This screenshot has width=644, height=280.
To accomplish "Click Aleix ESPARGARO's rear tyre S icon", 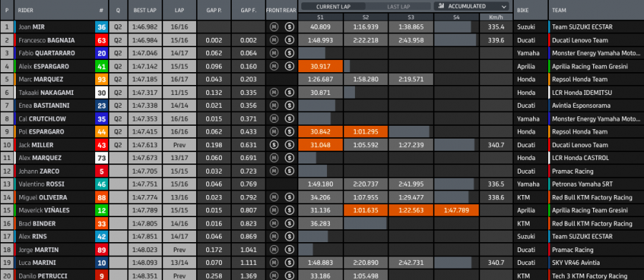I will (289, 66).
